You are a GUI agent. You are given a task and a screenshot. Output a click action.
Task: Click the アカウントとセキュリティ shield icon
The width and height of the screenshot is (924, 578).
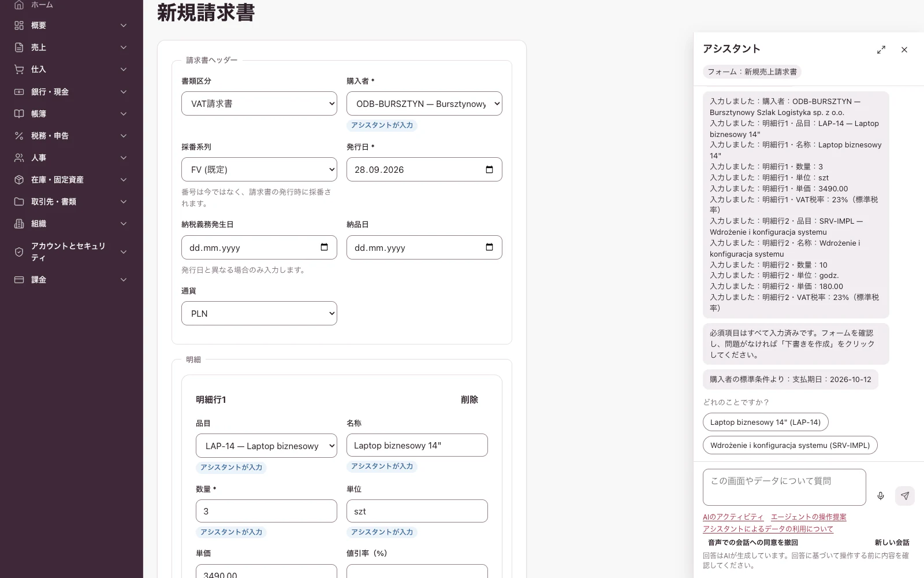pyautogui.click(x=19, y=252)
